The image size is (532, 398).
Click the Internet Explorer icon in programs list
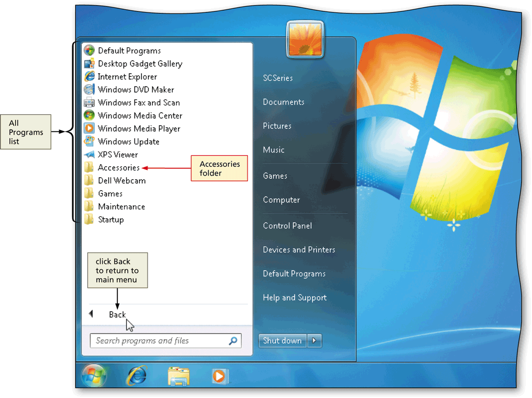point(89,76)
